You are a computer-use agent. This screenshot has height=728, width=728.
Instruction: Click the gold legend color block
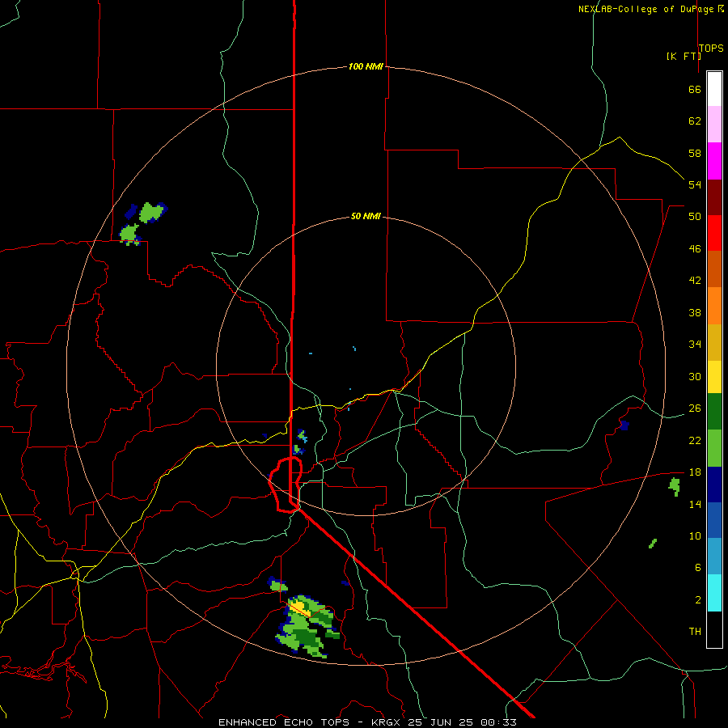coord(714,342)
